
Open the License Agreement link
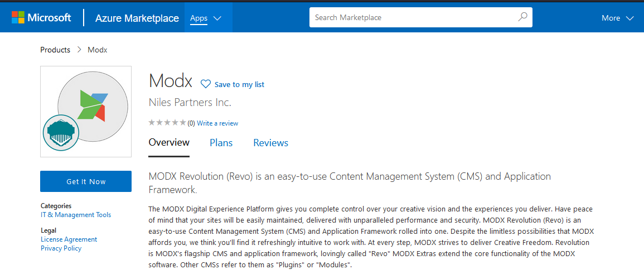click(69, 239)
